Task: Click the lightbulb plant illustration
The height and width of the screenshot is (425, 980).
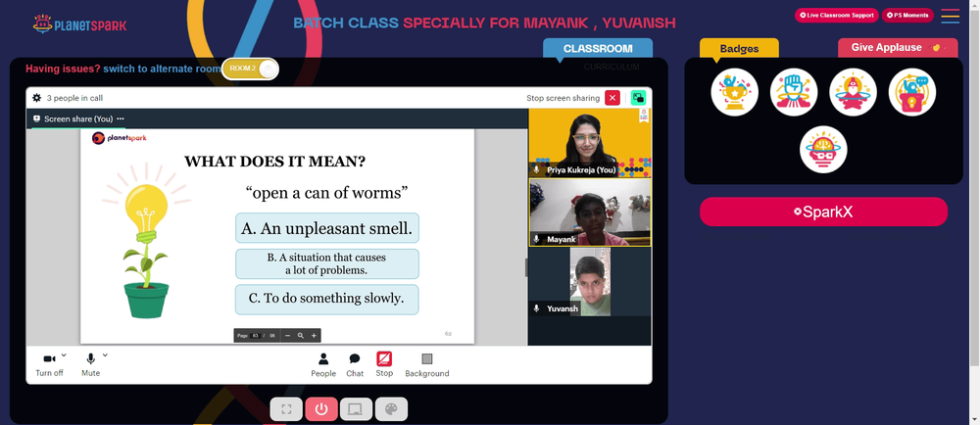Action: 146,241
